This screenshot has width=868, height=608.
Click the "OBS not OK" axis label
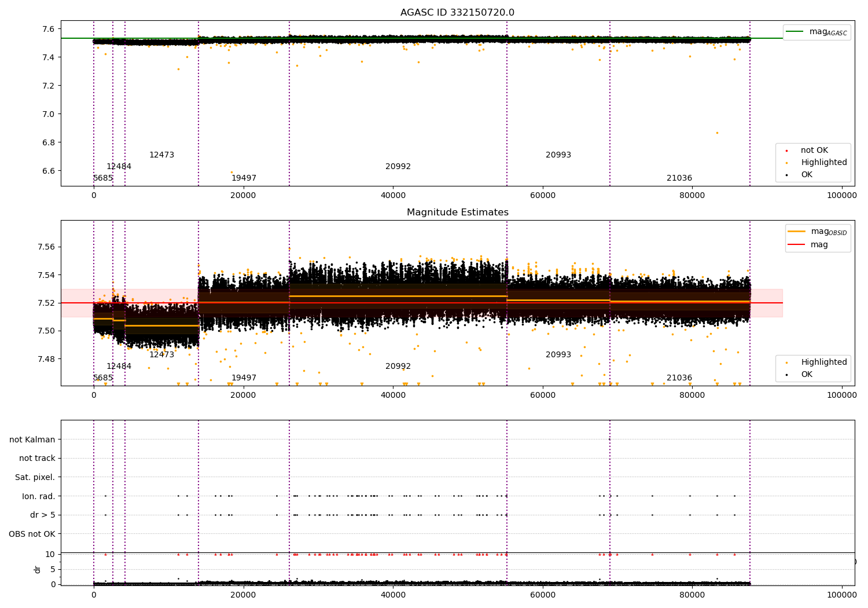click(32, 534)
